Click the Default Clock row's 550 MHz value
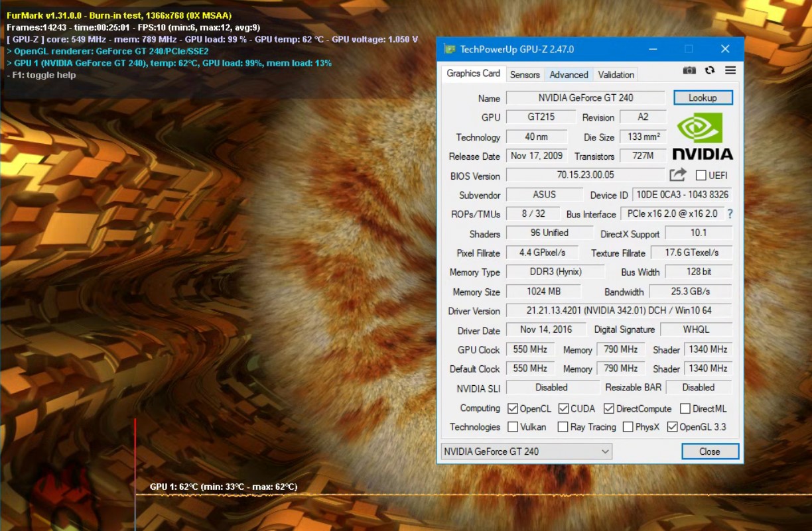812x531 pixels. pos(531,369)
